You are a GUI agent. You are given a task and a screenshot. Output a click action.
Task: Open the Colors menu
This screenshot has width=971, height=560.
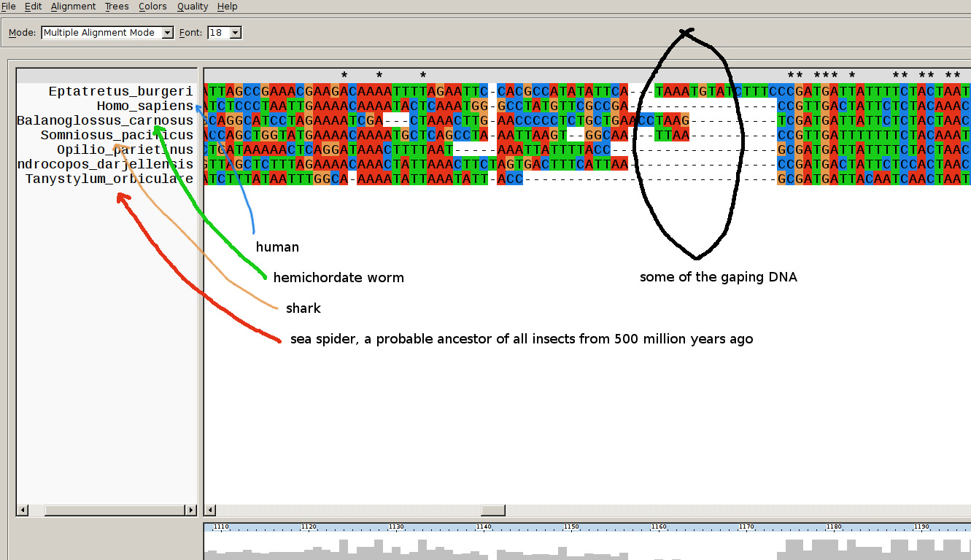coord(152,7)
